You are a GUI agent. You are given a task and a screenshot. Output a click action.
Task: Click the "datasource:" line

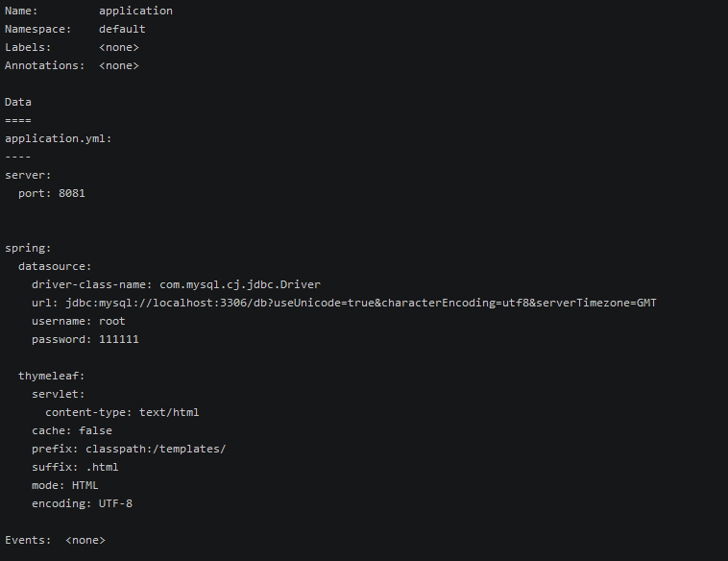(55, 266)
